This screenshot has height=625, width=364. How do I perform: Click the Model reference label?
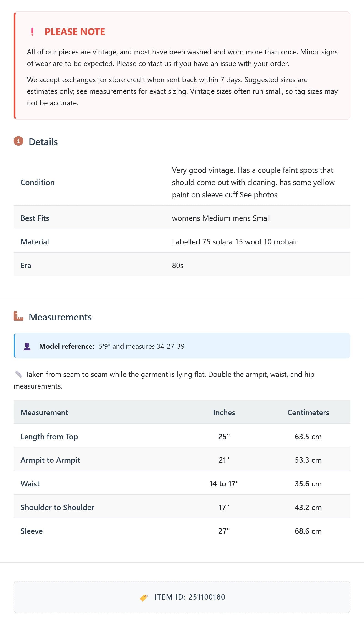point(67,346)
